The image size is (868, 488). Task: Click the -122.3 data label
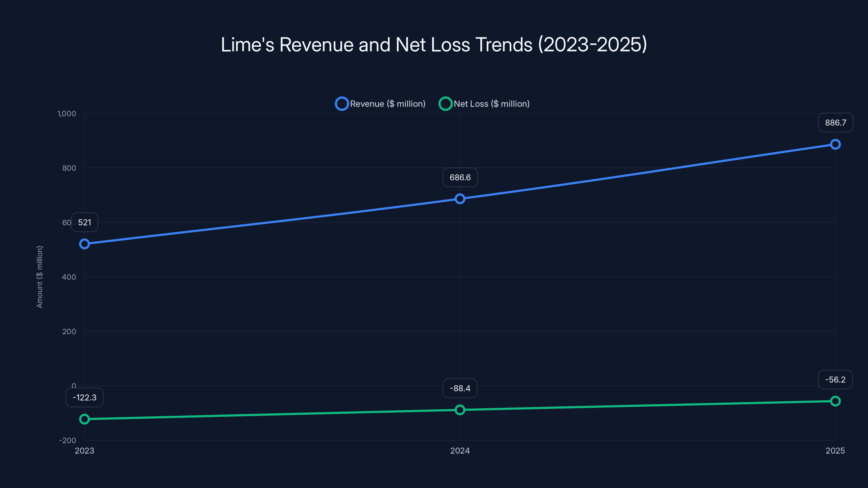coord(85,397)
